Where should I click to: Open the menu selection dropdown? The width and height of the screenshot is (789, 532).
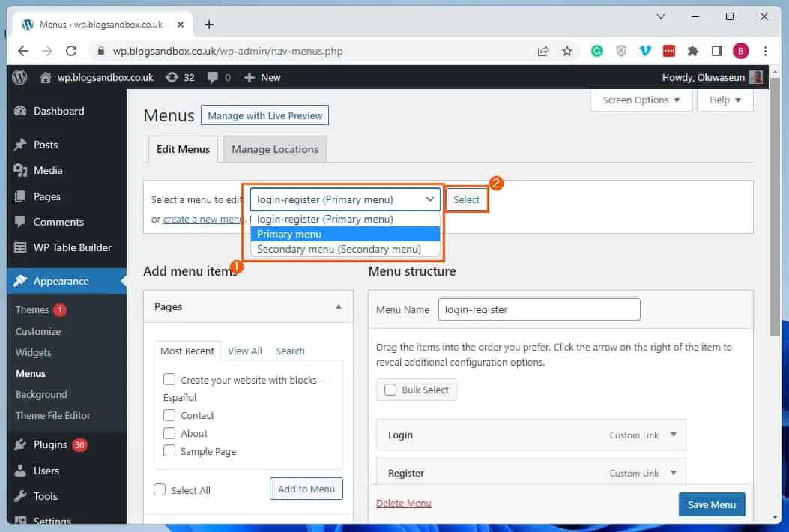[x=345, y=199]
